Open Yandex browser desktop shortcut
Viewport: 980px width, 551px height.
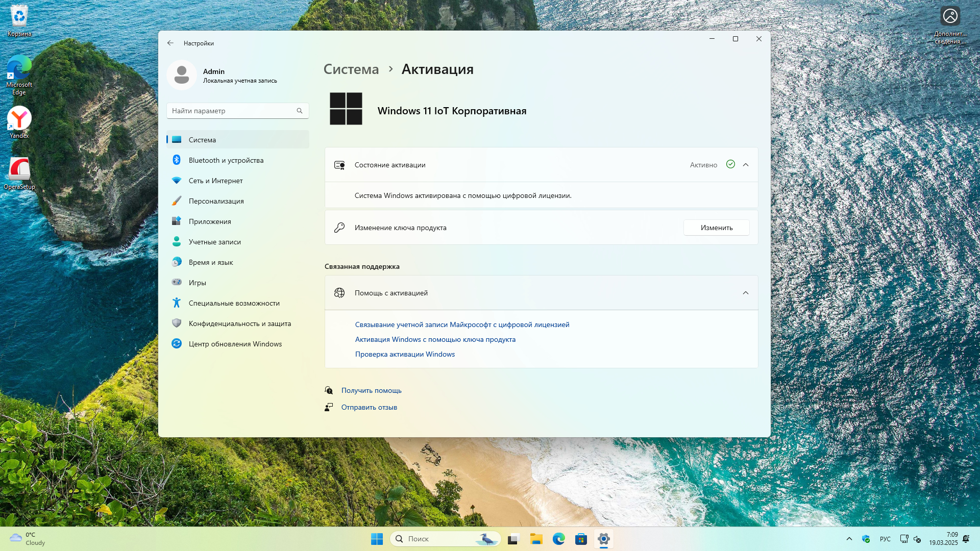19,119
